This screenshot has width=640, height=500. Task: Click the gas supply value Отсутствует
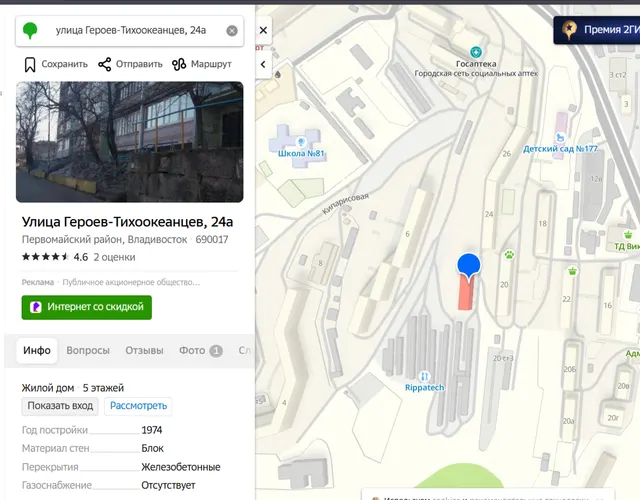pyautogui.click(x=168, y=485)
